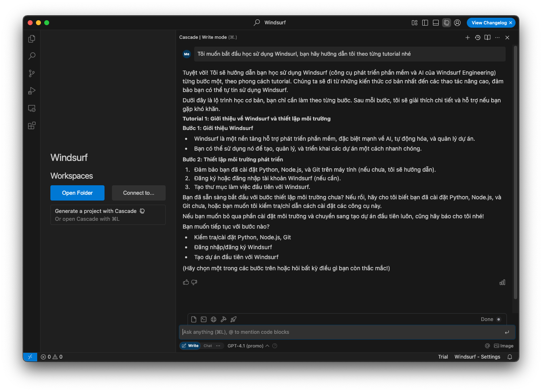Click bullet 'Tạo dự án đầu tiên với Windsurf'

coord(236,257)
